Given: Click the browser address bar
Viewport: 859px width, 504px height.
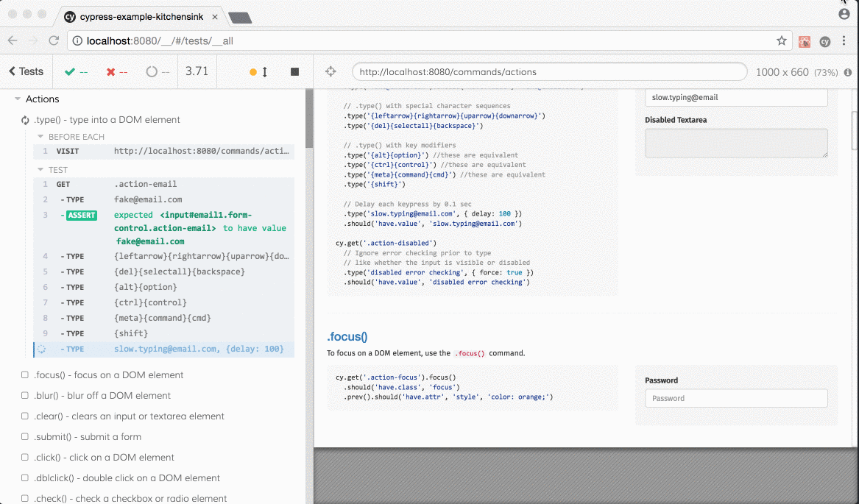Looking at the screenshot, I should (x=430, y=40).
